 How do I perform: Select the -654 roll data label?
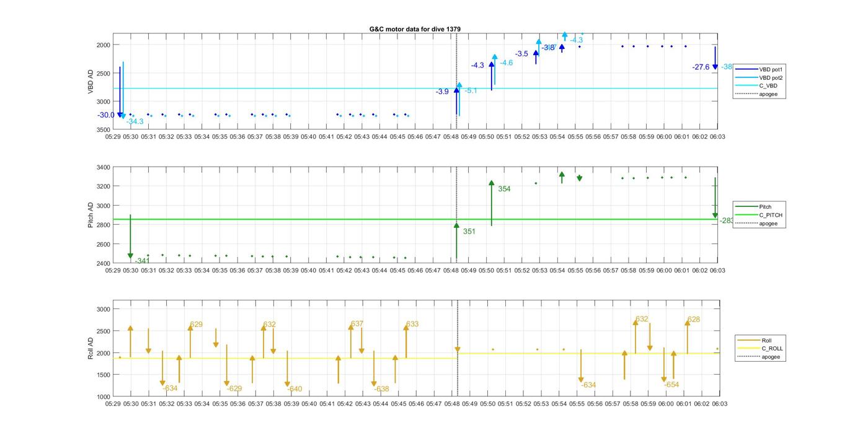click(671, 385)
